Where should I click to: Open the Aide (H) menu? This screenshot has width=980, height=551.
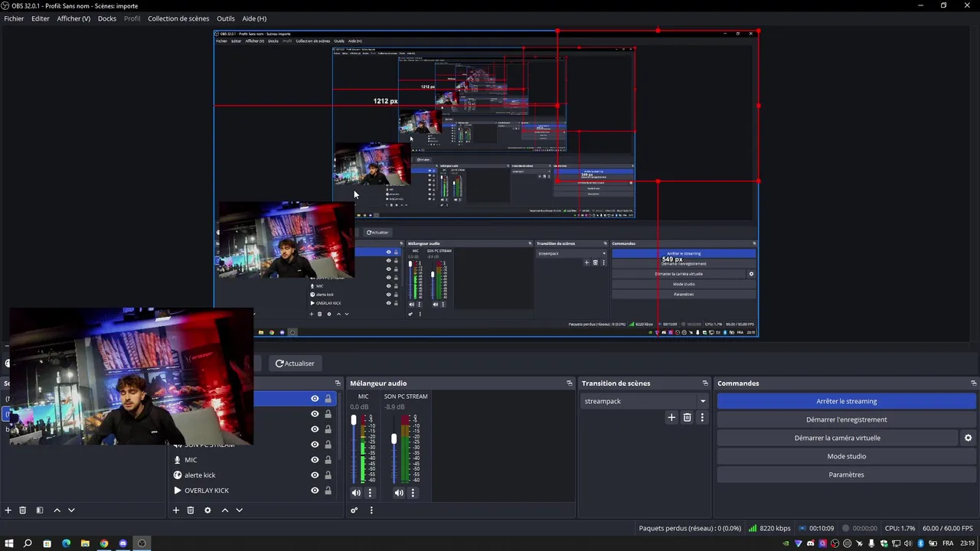tap(254, 18)
